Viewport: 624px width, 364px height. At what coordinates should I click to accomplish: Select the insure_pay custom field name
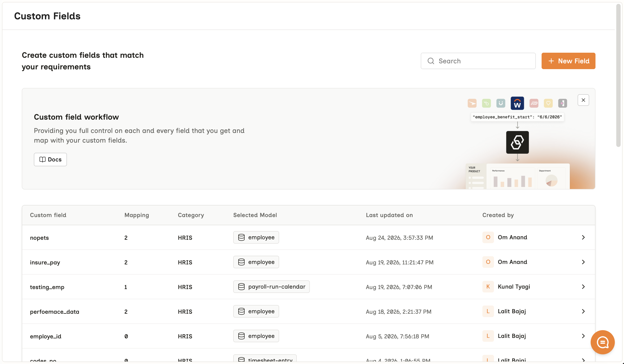pyautogui.click(x=45, y=262)
